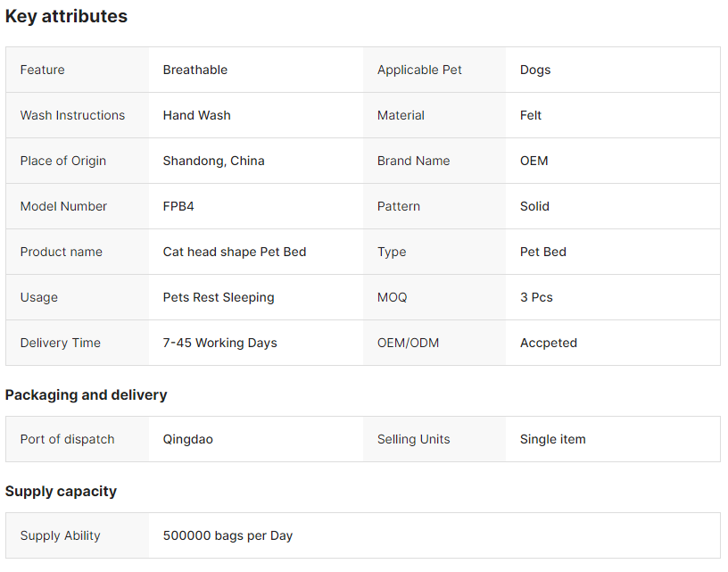Click the Single item selling units value
728x572 pixels.
(552, 439)
